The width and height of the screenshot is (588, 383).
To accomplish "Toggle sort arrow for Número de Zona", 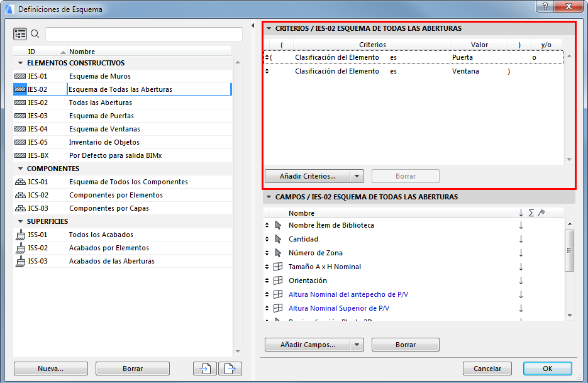I will point(521,253).
